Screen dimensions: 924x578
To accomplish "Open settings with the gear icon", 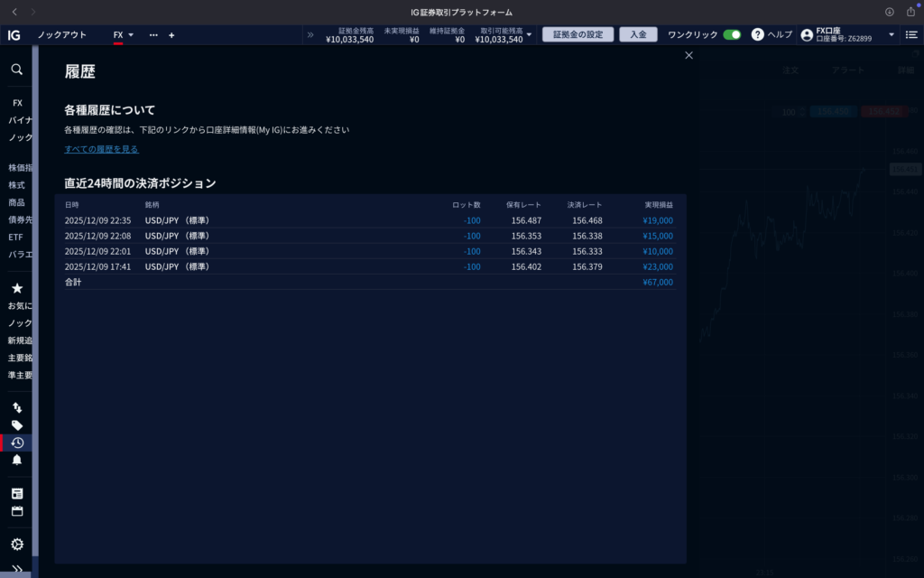I will point(16,545).
